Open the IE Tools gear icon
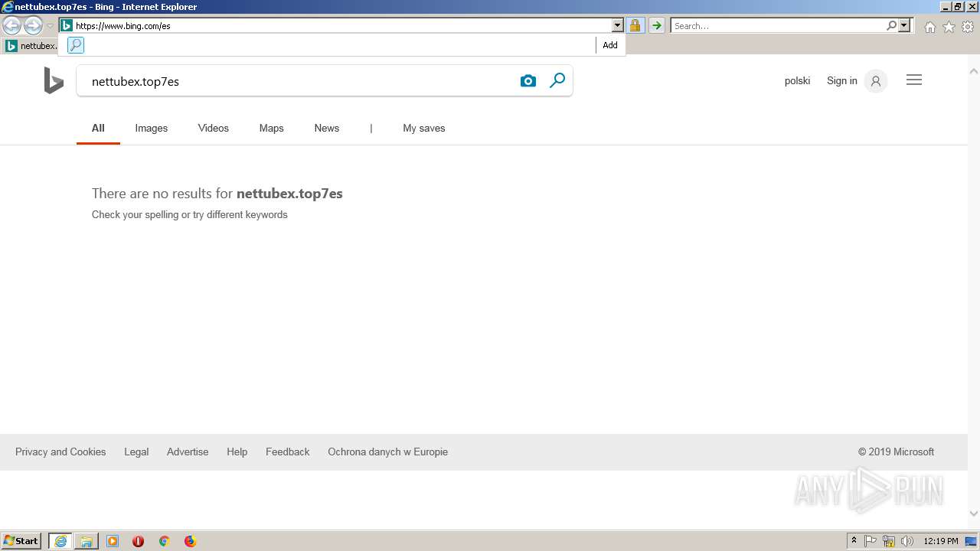 coord(968,27)
